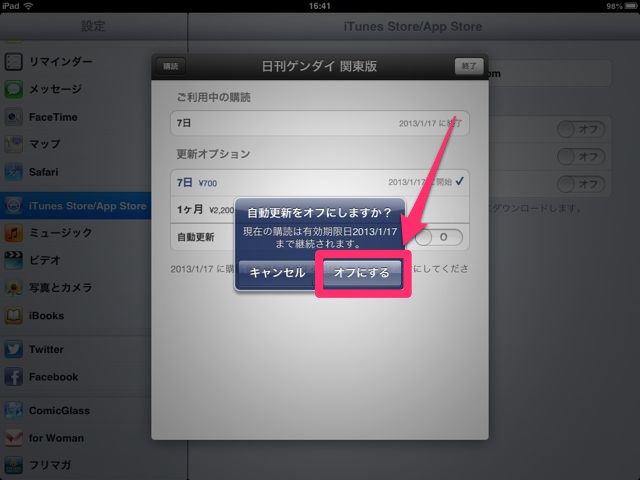Tap the Facebook icon in sidebar

click(x=13, y=377)
